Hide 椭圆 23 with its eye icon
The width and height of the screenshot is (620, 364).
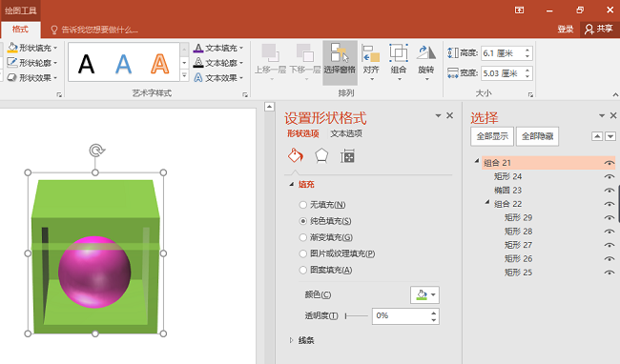(610, 191)
